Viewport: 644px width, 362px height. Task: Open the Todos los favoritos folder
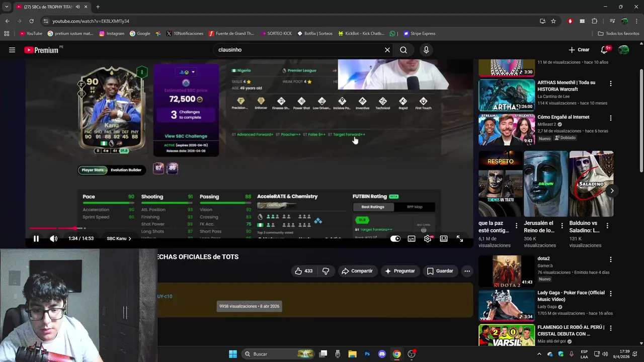click(618, 34)
